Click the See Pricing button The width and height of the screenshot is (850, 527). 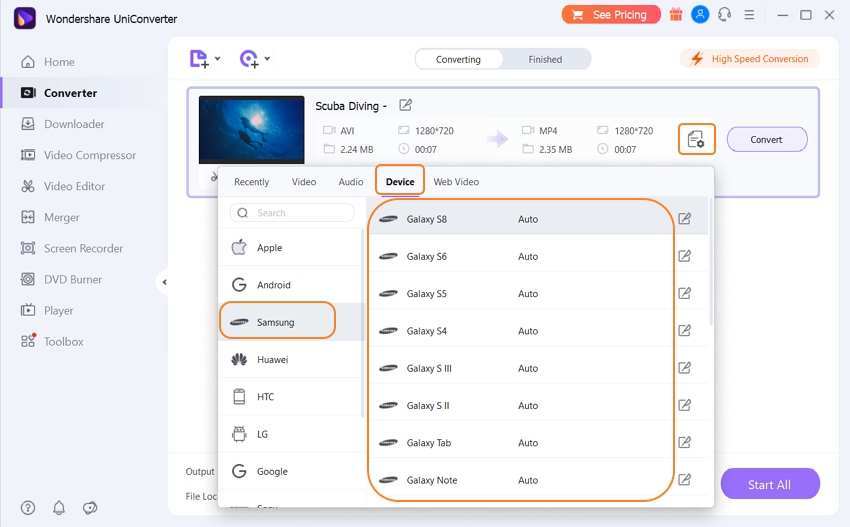611,15
